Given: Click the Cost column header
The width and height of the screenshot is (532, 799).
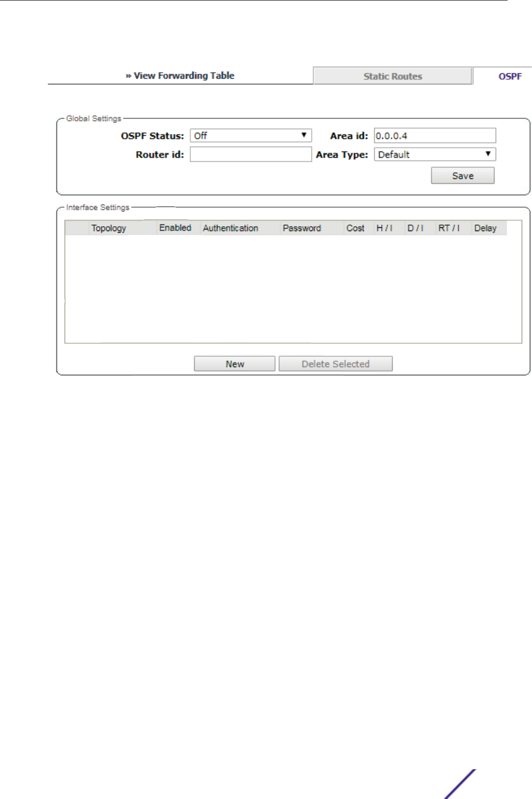Looking at the screenshot, I should pos(355,228).
